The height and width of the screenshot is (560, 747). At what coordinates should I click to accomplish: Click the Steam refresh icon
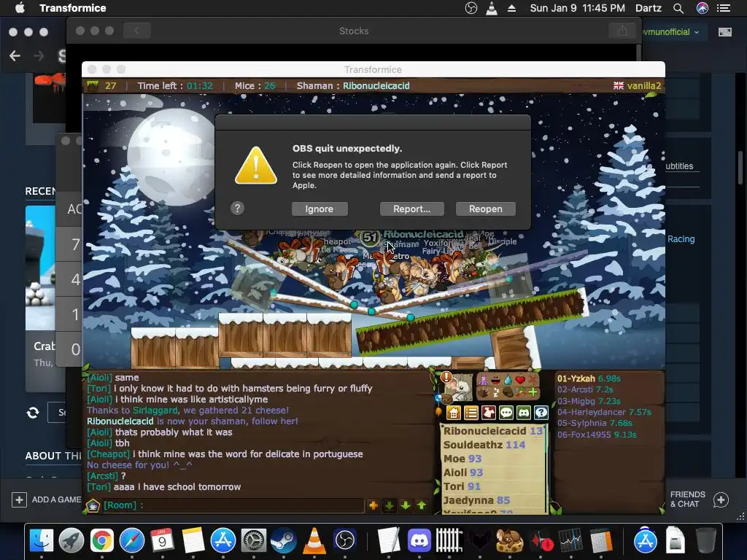coord(33,413)
